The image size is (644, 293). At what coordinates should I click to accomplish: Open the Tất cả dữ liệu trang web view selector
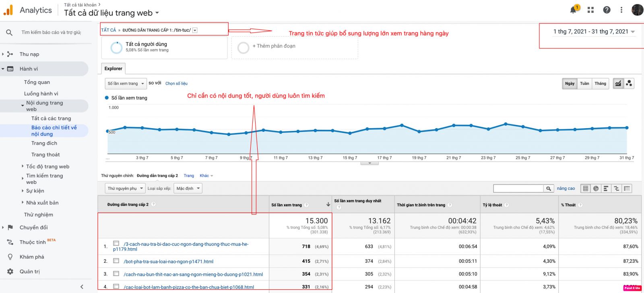point(111,13)
